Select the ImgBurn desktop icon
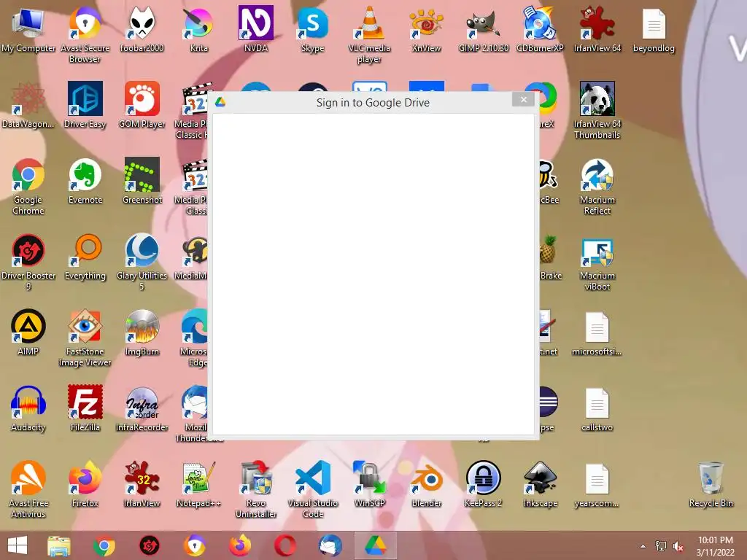Screen dimensions: 747x560 tap(142, 332)
